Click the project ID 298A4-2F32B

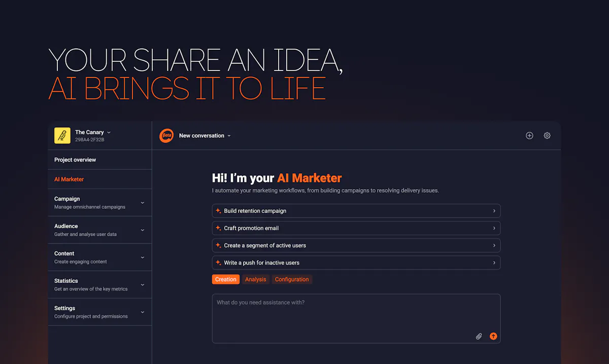point(90,139)
